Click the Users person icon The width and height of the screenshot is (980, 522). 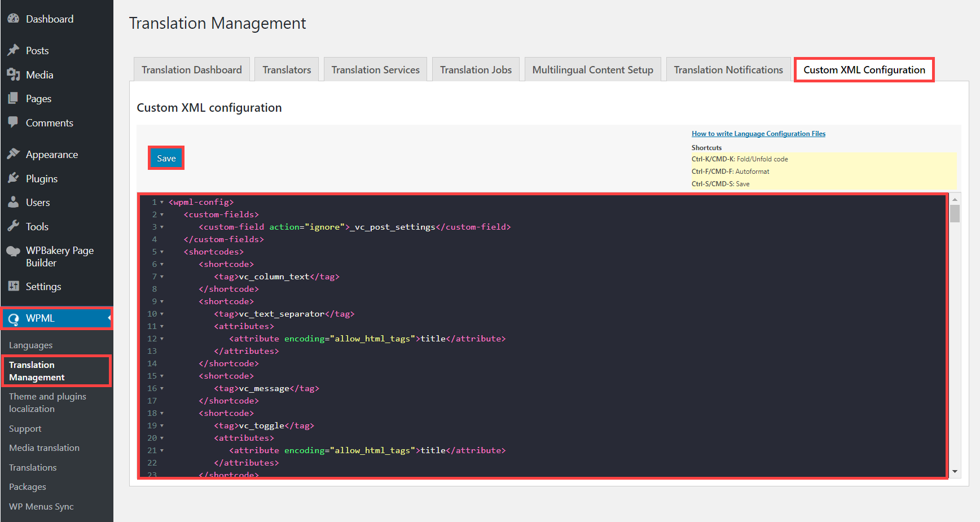click(14, 202)
